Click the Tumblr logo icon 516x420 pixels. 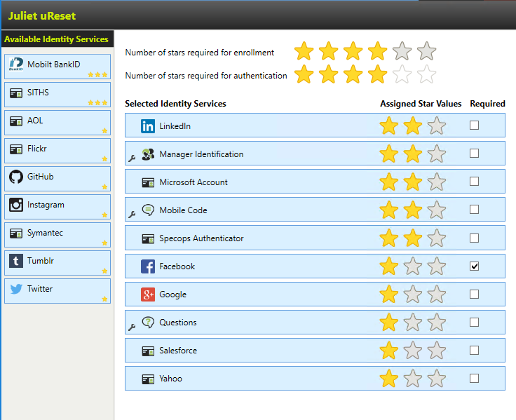pos(15,262)
